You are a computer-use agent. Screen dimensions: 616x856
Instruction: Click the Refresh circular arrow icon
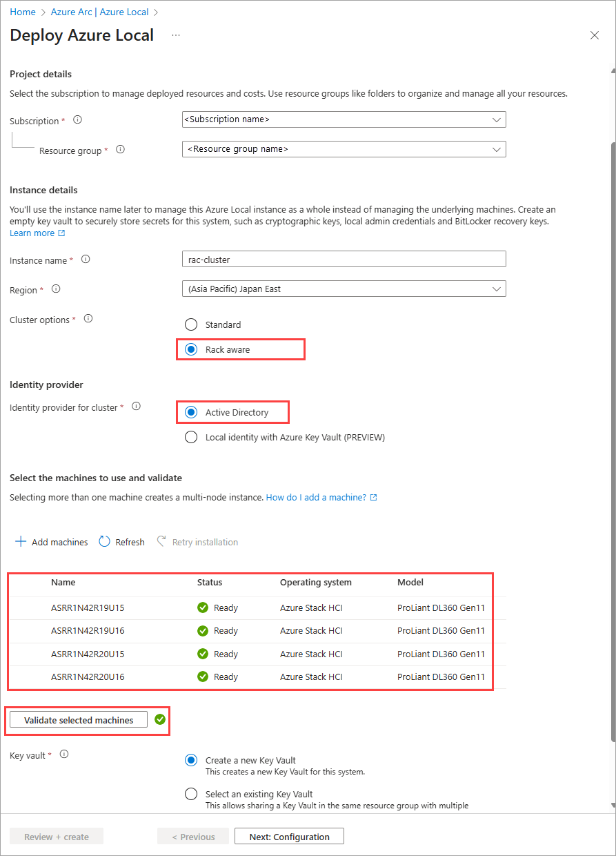[x=104, y=541]
